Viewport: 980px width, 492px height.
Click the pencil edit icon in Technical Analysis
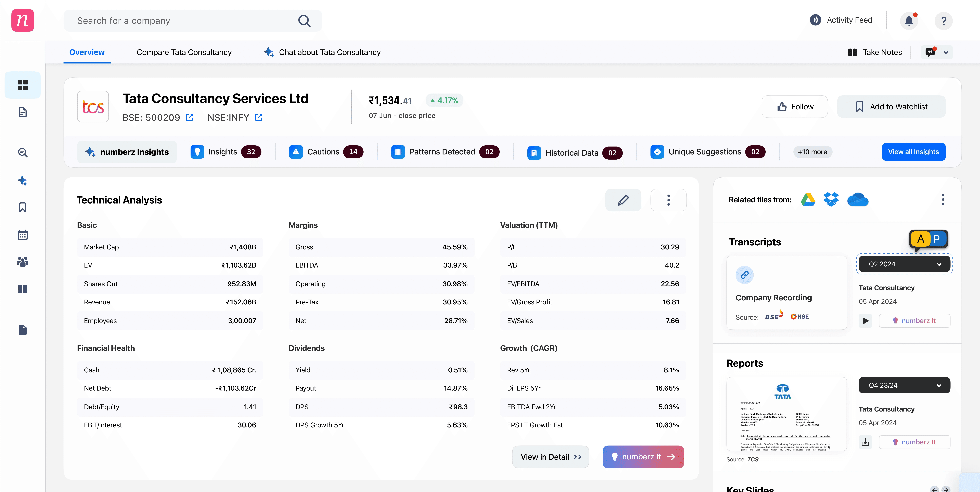click(x=623, y=200)
